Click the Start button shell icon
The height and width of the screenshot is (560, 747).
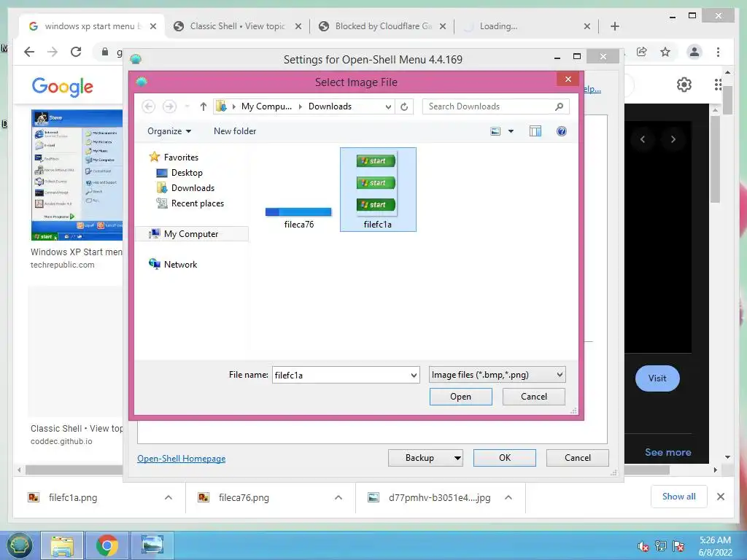(x=18, y=545)
